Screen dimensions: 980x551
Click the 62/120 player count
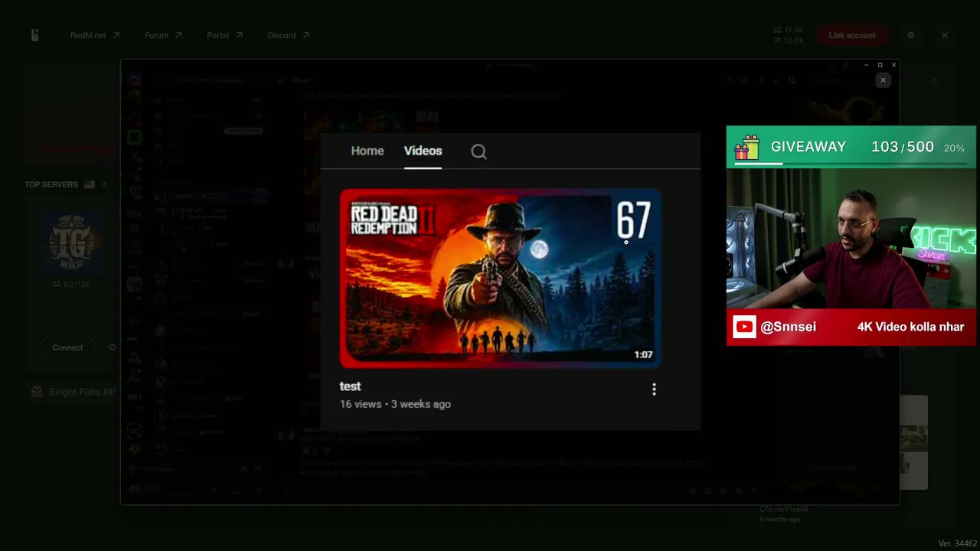pyautogui.click(x=72, y=284)
